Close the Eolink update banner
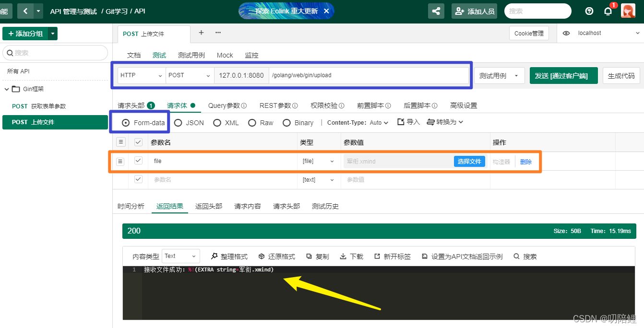Viewport: 644px width, 328px height. [326, 11]
